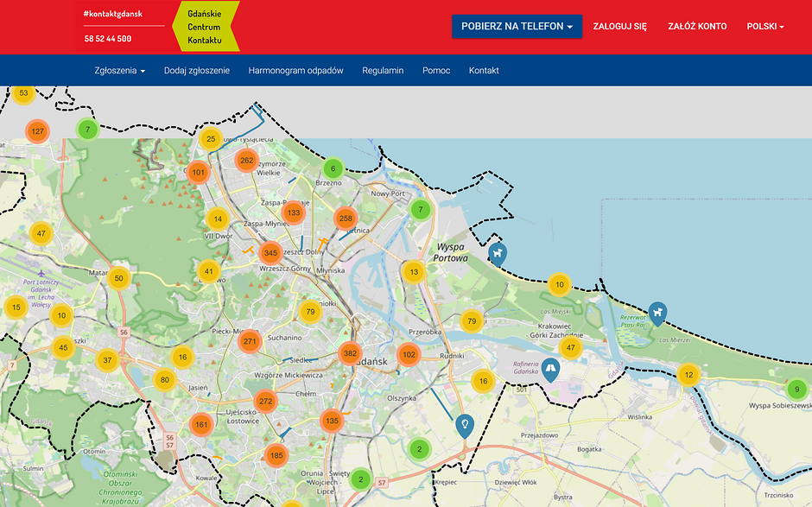Click the orange 345 cluster in Wrzeszcz Dolny
This screenshot has width=812, height=507.
pyautogui.click(x=270, y=251)
